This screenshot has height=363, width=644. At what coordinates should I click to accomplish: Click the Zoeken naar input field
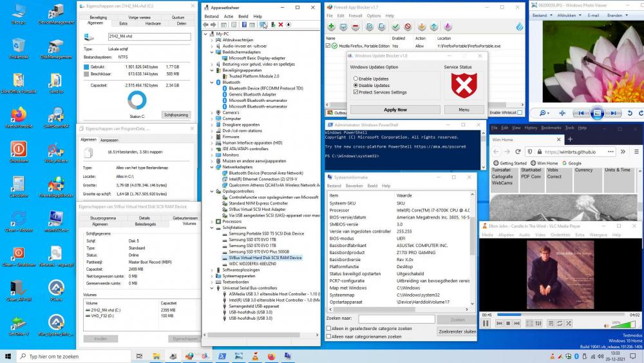396,319
